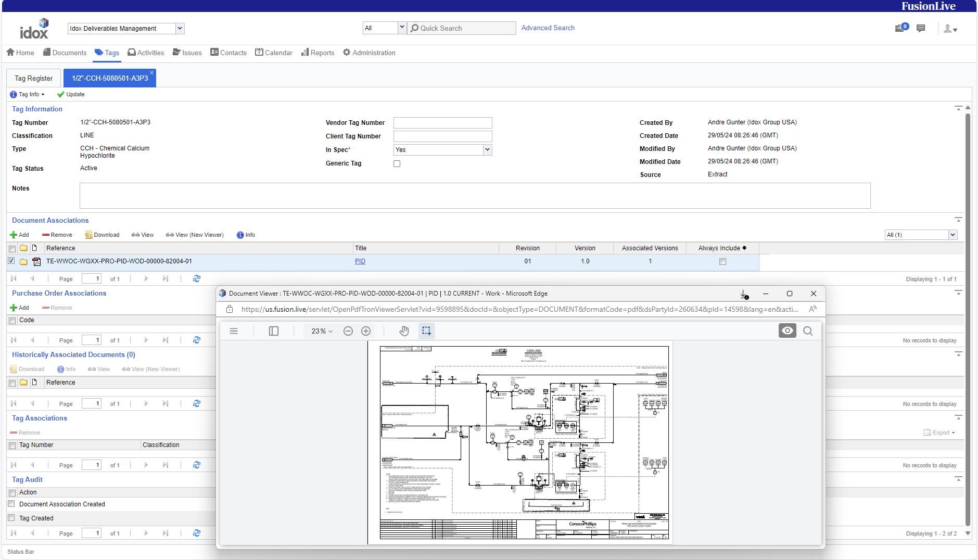The height and width of the screenshot is (560, 978).
Task: Expand the Idox Deliverables Management dropdown
Action: [x=180, y=29]
